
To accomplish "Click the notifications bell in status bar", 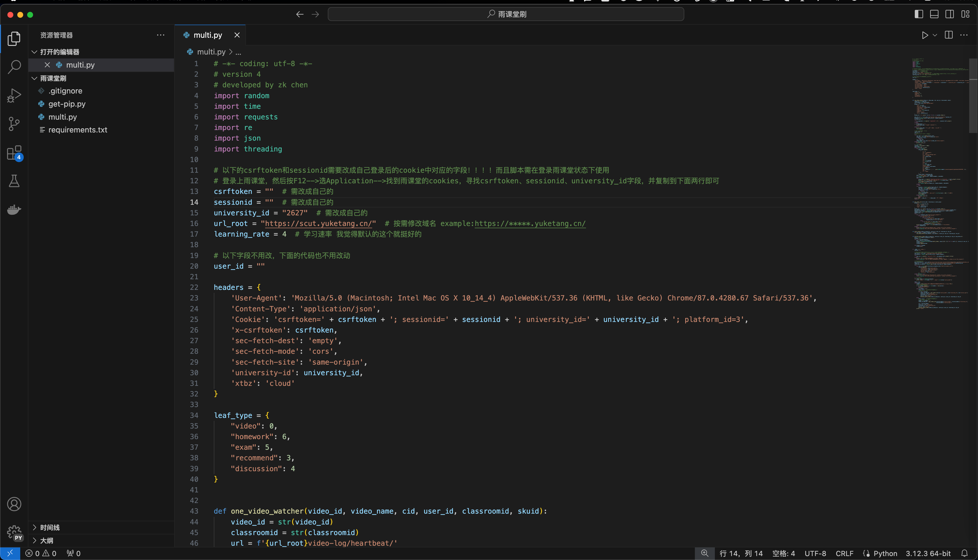I will tap(964, 553).
